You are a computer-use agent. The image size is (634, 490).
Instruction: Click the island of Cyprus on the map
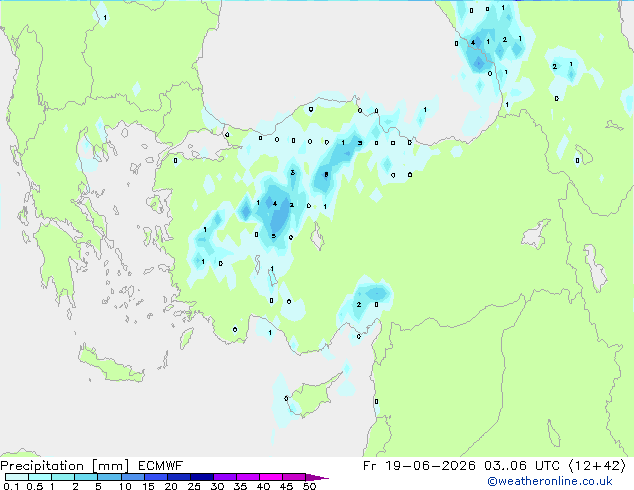tap(313, 396)
